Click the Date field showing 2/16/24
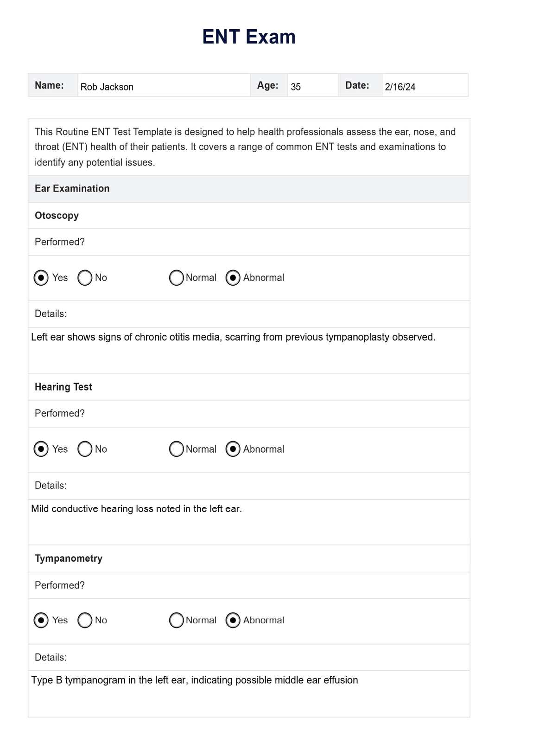 click(x=425, y=86)
